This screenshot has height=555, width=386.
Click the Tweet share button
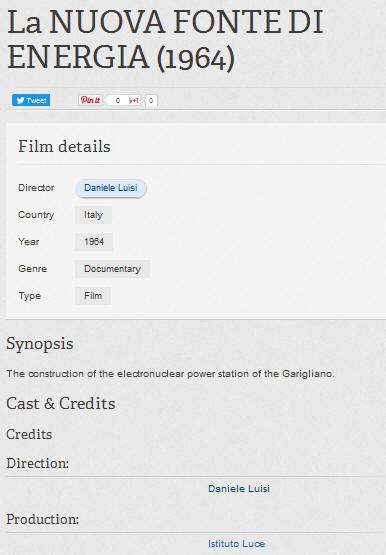click(x=31, y=100)
